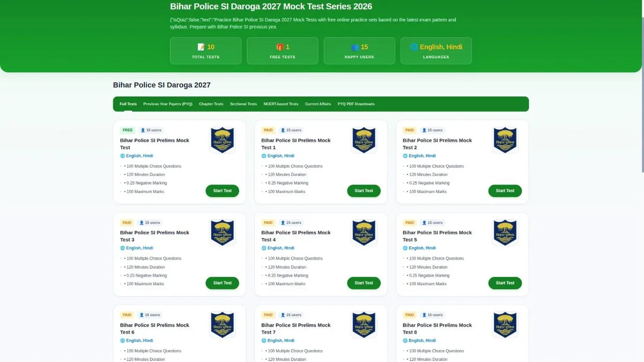Viewport: 644px width, 362px height.
Task: Click the PAID tag on Mock Test 5
Action: click(410, 223)
